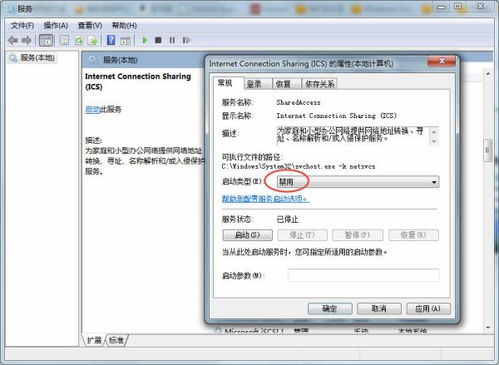Click inside the 启动参数 input field
This screenshot has height=365, width=499.
pyautogui.click(x=363, y=275)
